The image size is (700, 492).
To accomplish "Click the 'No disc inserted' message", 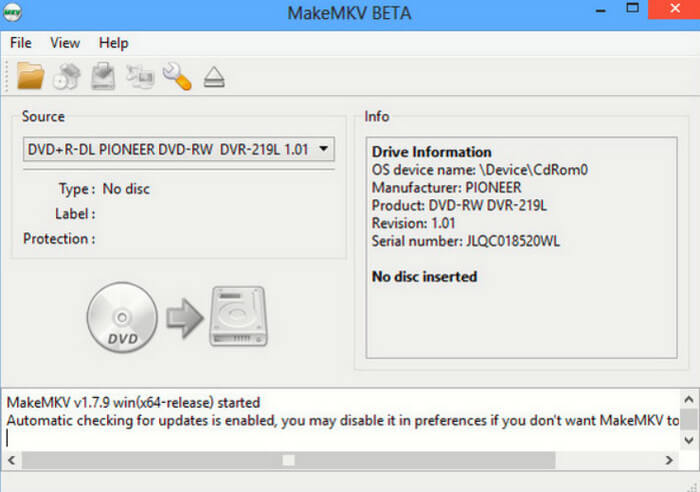I will point(424,277).
